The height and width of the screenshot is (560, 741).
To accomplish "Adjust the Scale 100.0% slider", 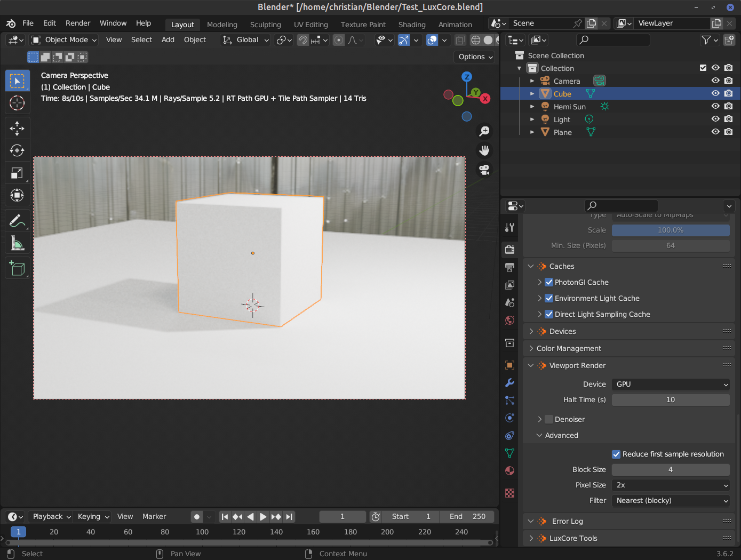I will (x=671, y=230).
